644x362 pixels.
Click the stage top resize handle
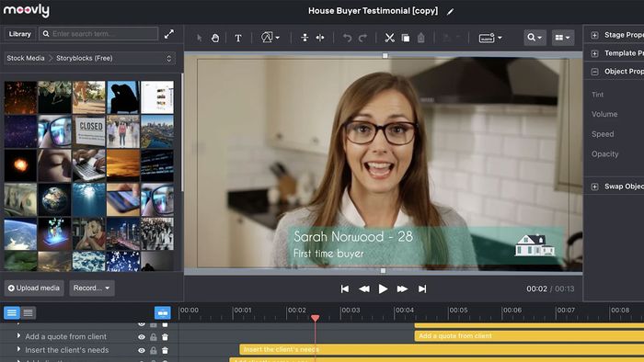(385, 55)
